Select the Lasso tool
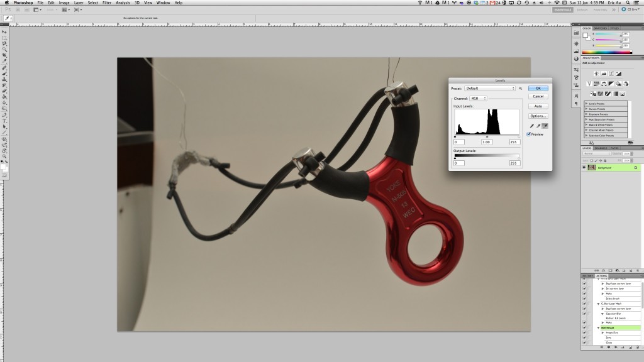Screen dimensions: 644x362 pyautogui.click(x=4, y=43)
